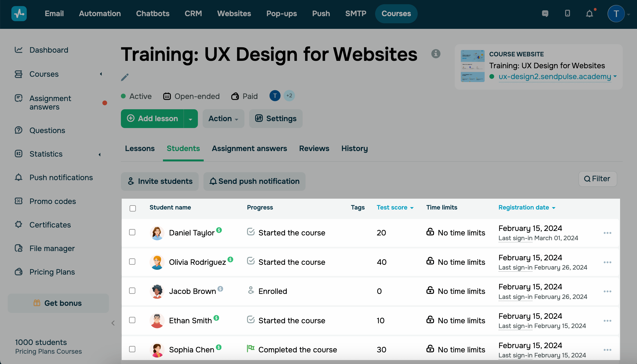Open more options for Sophia Chen row

pos(607,350)
